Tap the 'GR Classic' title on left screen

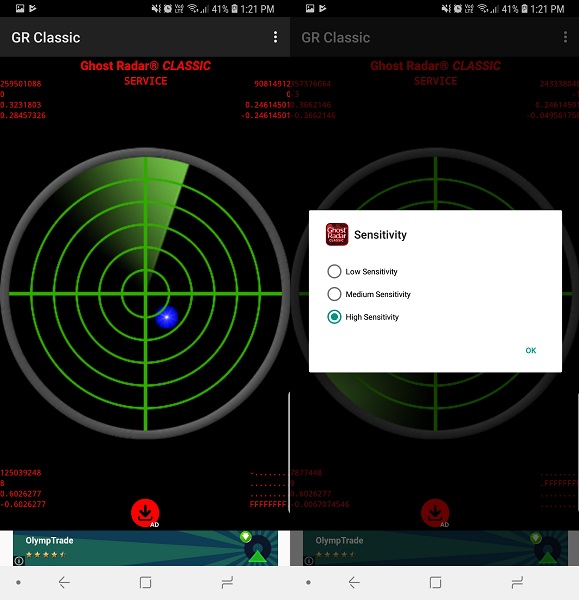(46, 38)
